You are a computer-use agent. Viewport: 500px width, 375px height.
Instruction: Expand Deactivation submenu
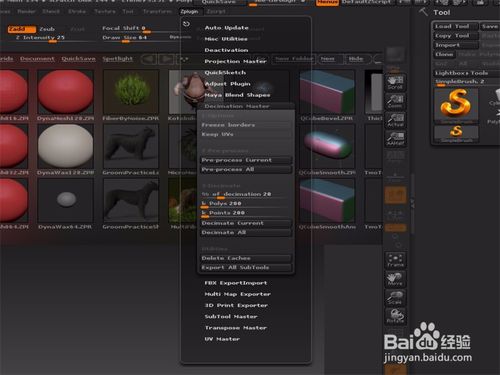point(226,50)
